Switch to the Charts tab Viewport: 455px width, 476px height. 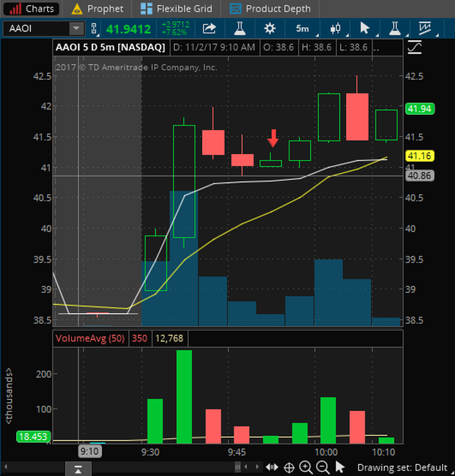pyautogui.click(x=32, y=8)
